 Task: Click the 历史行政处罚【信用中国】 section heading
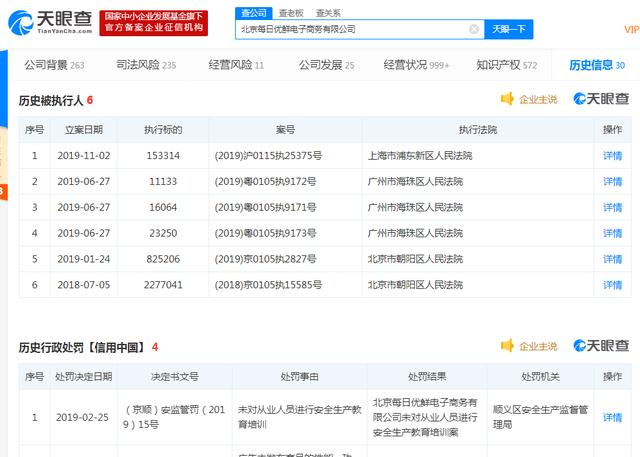82,347
